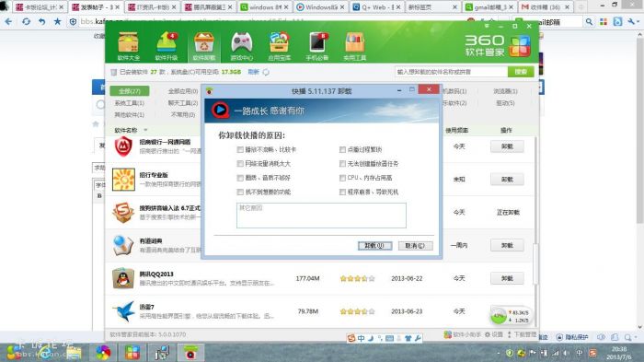Open 实用工具 toolbox icon
The image size is (644, 362).
pos(355,46)
